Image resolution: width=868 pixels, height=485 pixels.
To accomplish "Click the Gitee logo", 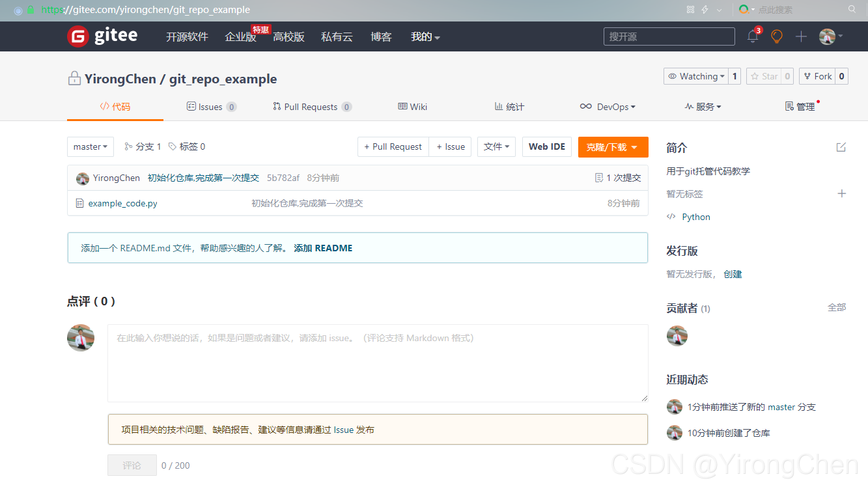I will point(102,36).
